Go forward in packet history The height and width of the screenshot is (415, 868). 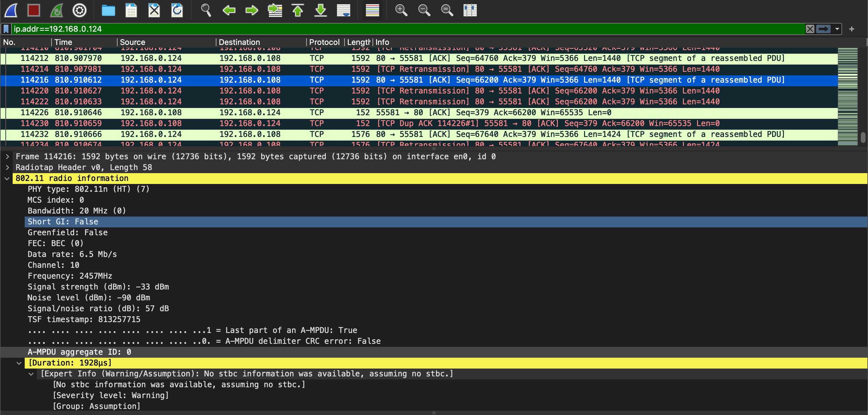252,10
